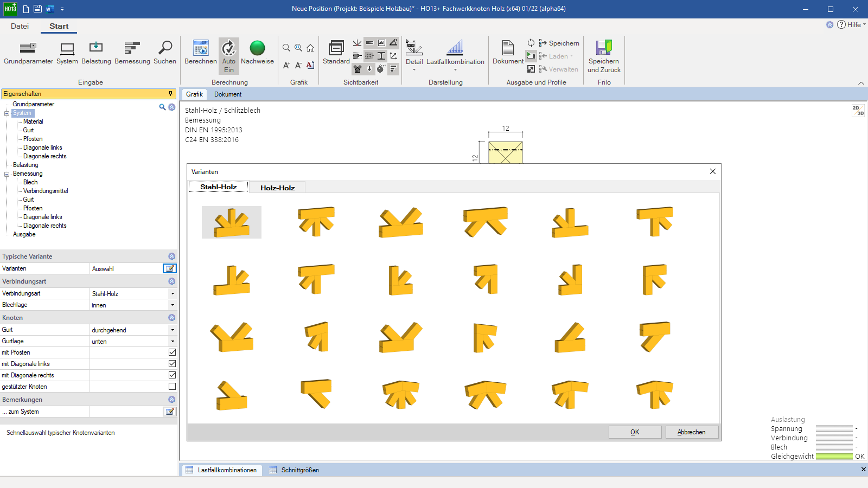868x488 pixels.
Task: Open the Schnittgrößen bottom tab
Action: pos(294,470)
